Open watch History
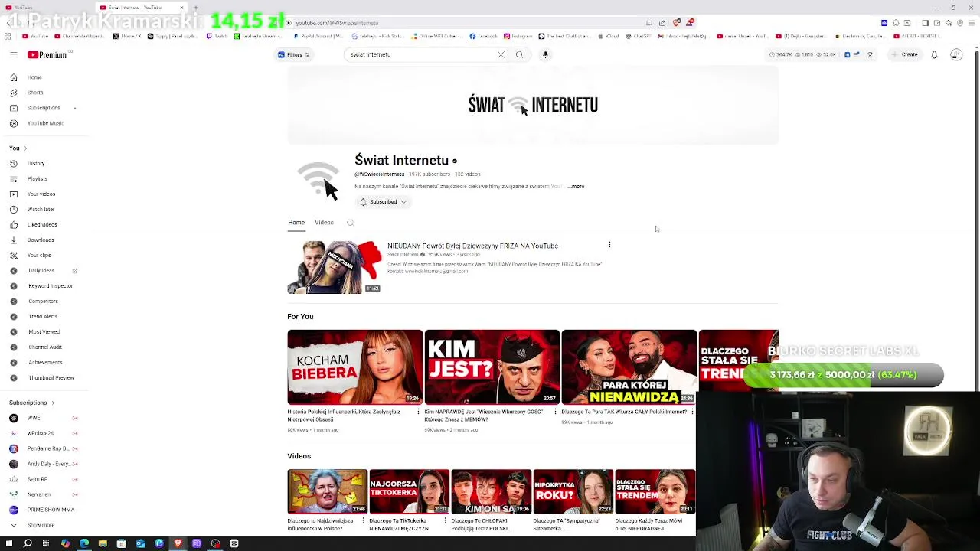 (35, 163)
